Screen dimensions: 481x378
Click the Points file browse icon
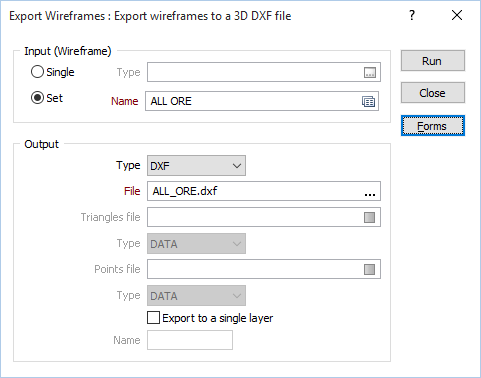(369, 269)
